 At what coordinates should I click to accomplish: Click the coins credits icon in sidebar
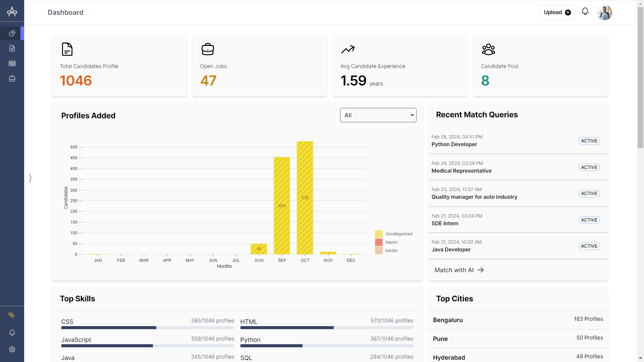(x=11, y=315)
